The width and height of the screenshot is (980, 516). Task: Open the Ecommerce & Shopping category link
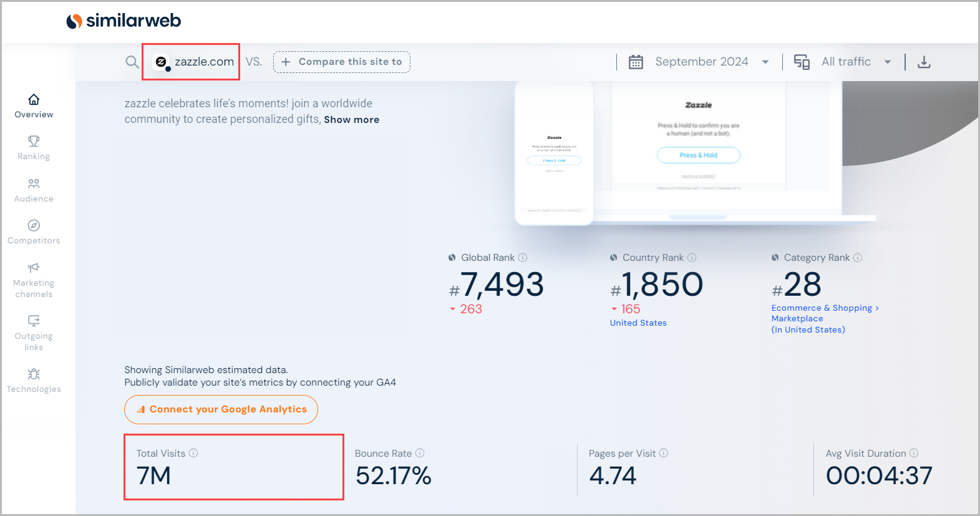(825, 308)
